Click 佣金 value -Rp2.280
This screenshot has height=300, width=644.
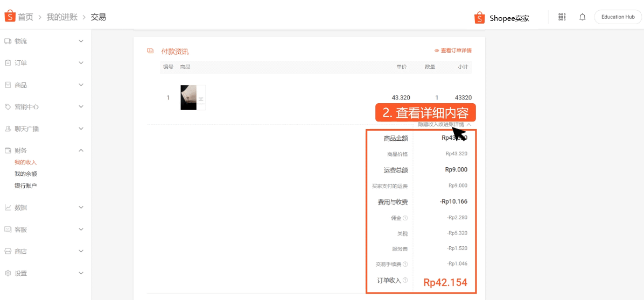[457, 218]
